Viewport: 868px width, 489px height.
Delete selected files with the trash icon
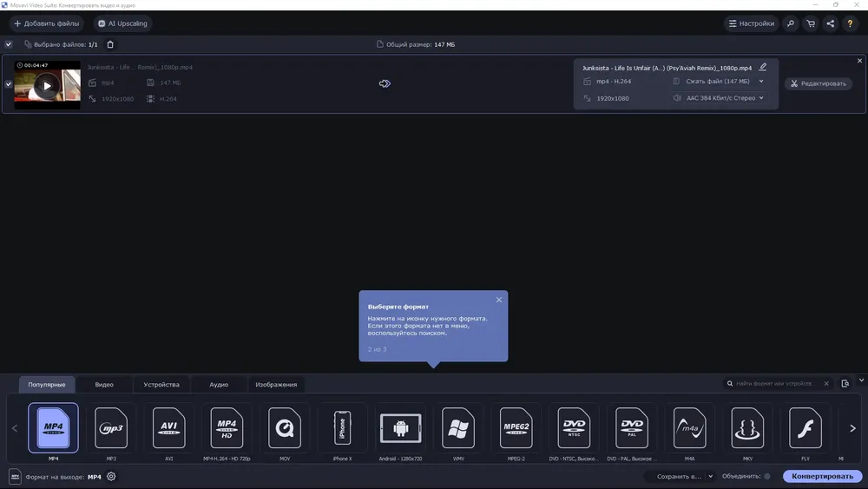[110, 44]
